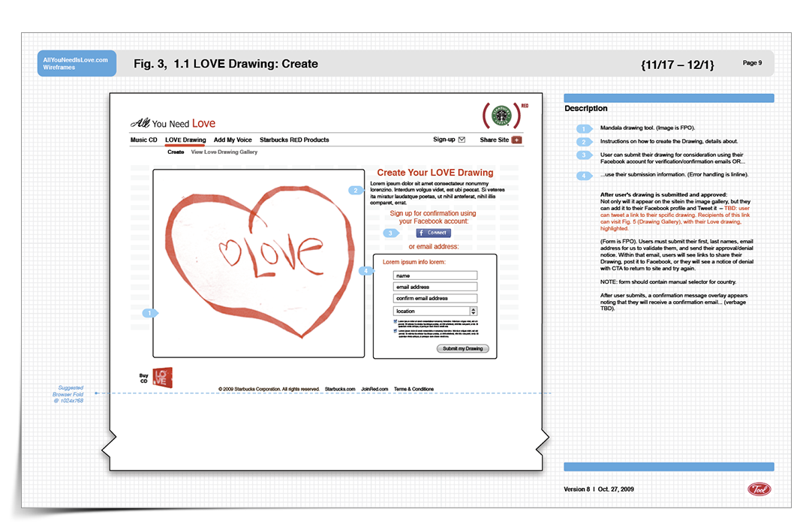Click 'Sign up for confirmation using' text
The image size is (812, 530).
433,213
